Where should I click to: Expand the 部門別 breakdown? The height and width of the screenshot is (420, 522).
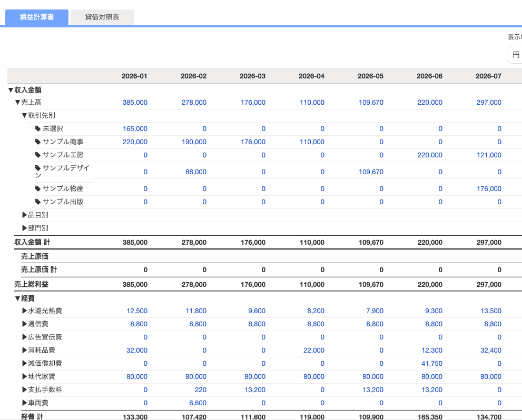24,228
